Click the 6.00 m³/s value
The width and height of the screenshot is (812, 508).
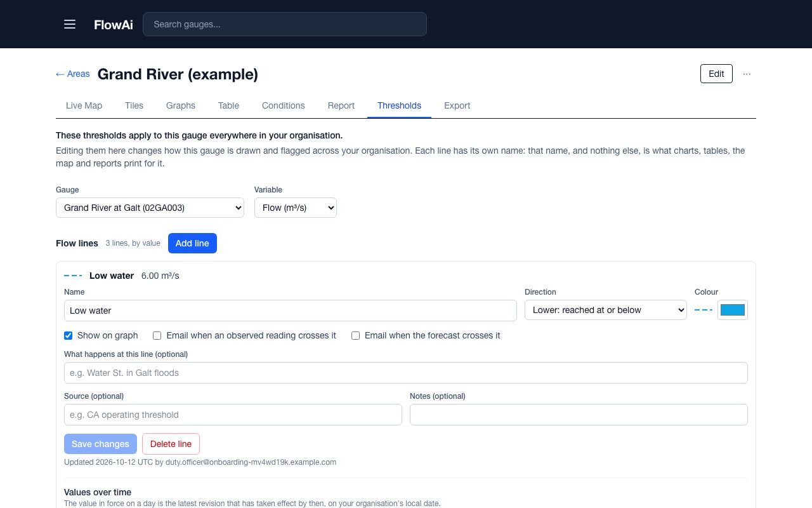tap(160, 276)
